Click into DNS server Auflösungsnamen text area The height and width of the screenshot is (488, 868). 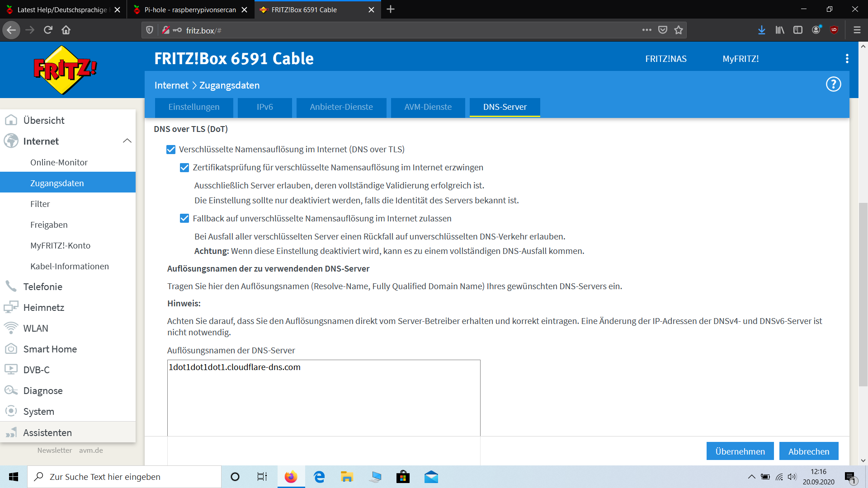[x=324, y=398]
